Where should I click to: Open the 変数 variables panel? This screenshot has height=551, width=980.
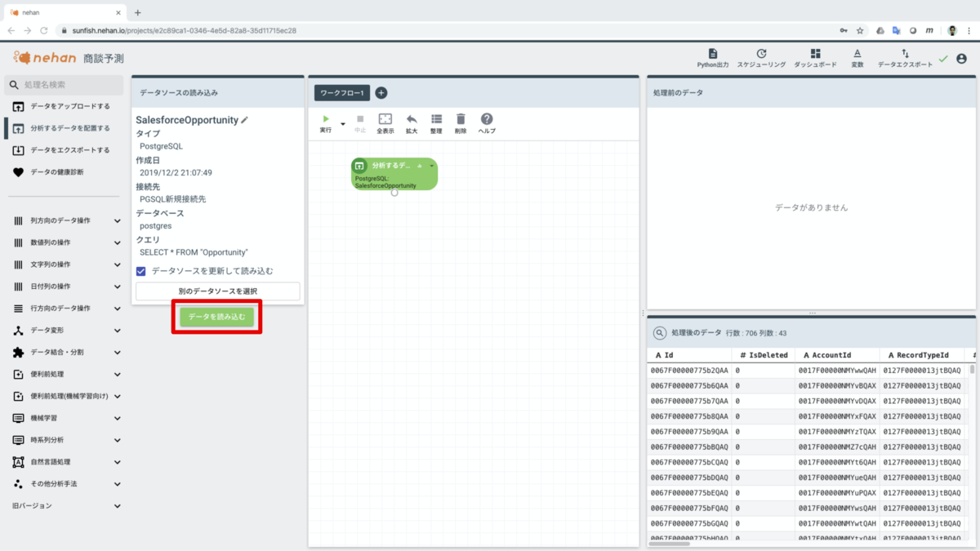click(x=857, y=58)
